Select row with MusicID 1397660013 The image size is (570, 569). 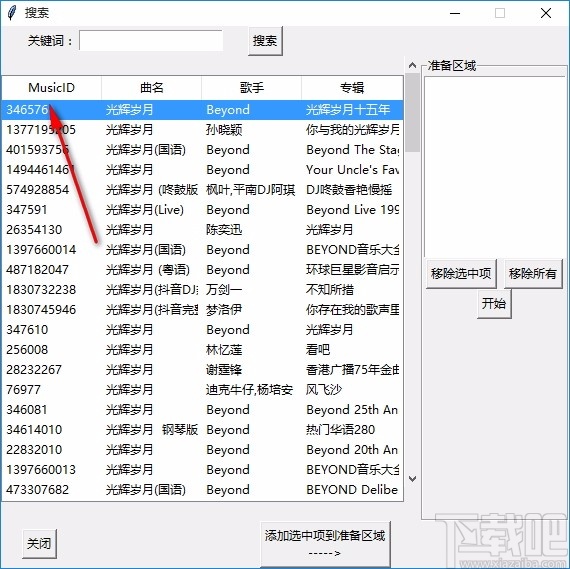point(202,470)
